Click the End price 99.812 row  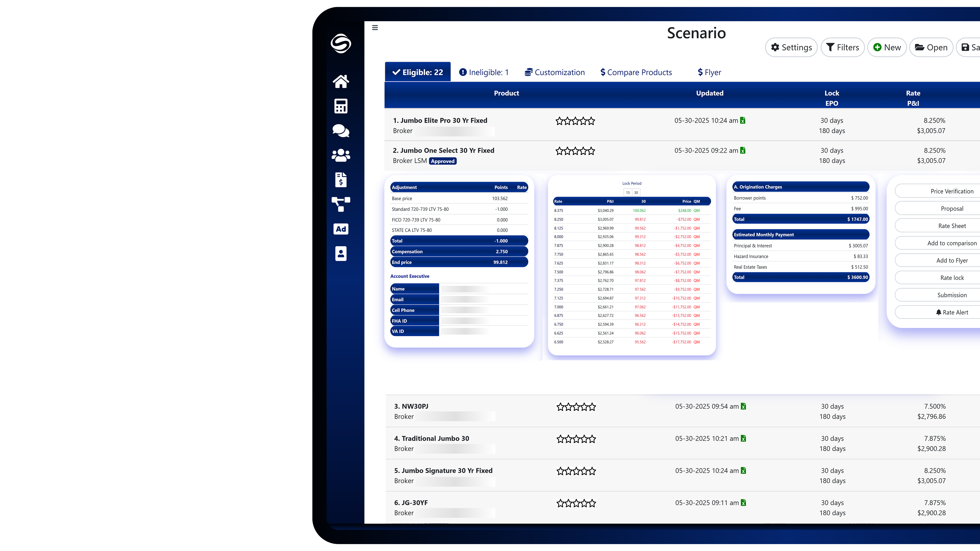coord(459,262)
